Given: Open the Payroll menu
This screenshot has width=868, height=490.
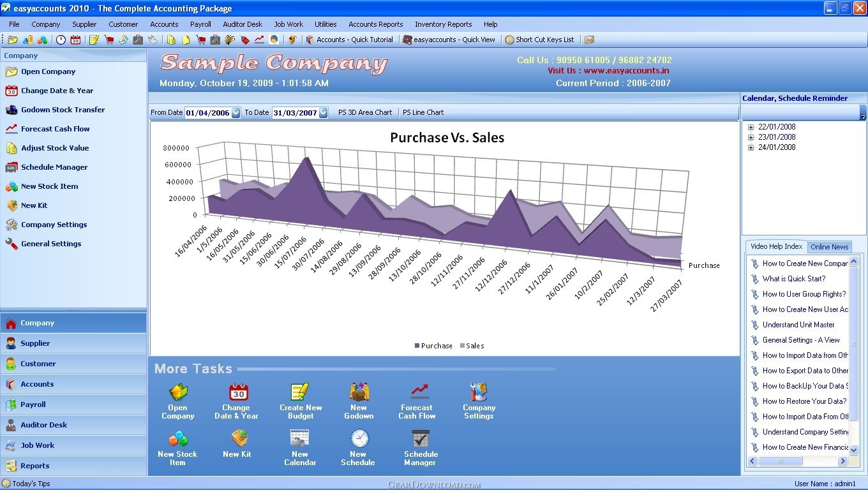Looking at the screenshot, I should click(x=200, y=24).
